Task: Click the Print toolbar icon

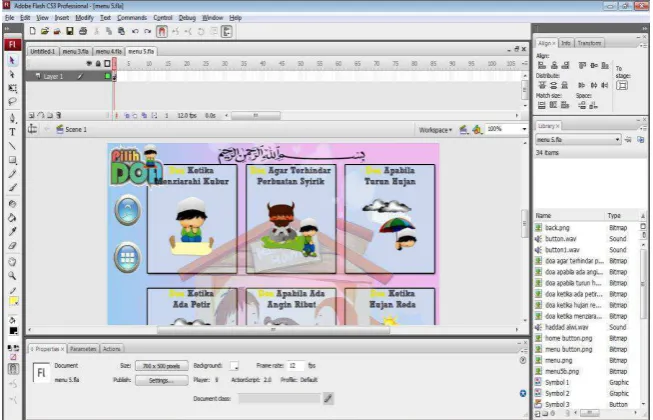Action: click(x=83, y=31)
